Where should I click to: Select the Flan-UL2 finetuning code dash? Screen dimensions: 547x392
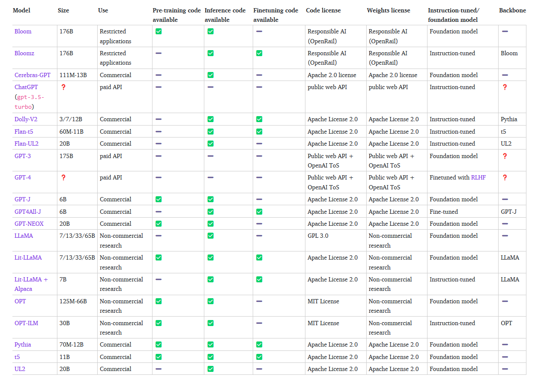pyautogui.click(x=259, y=144)
